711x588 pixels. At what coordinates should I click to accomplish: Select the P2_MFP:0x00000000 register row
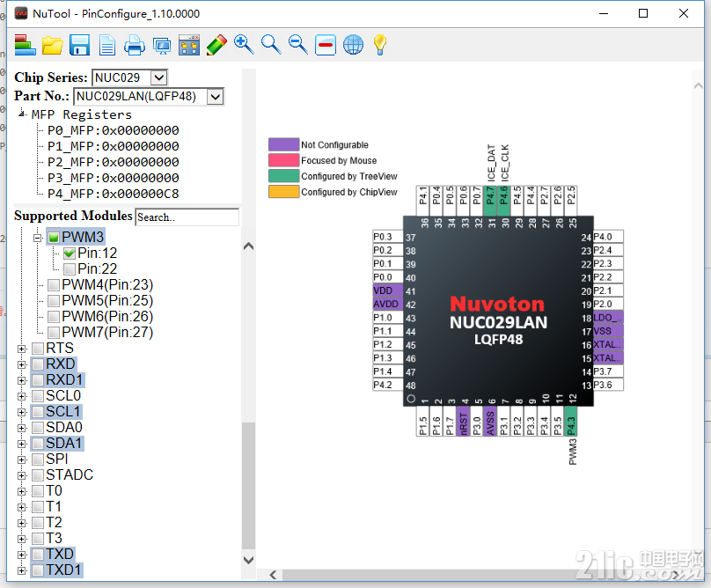114,163
